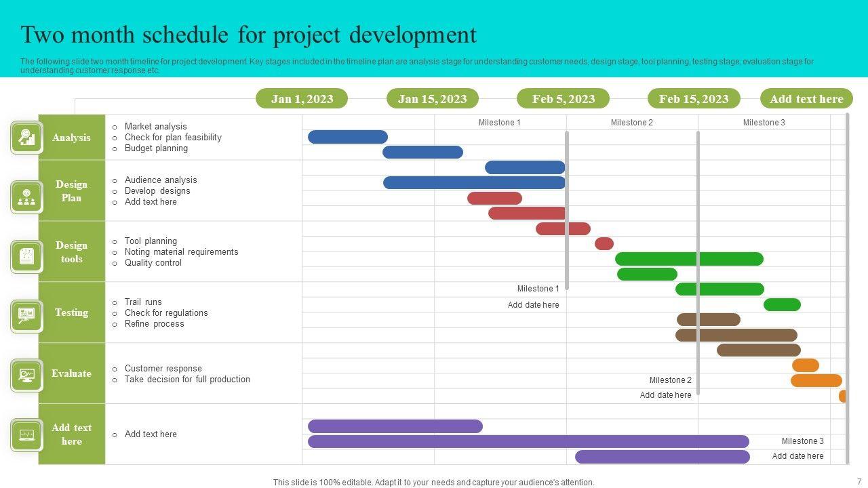Click the Design tools stage icon
The height and width of the screenshot is (488, 868).
[x=26, y=256]
